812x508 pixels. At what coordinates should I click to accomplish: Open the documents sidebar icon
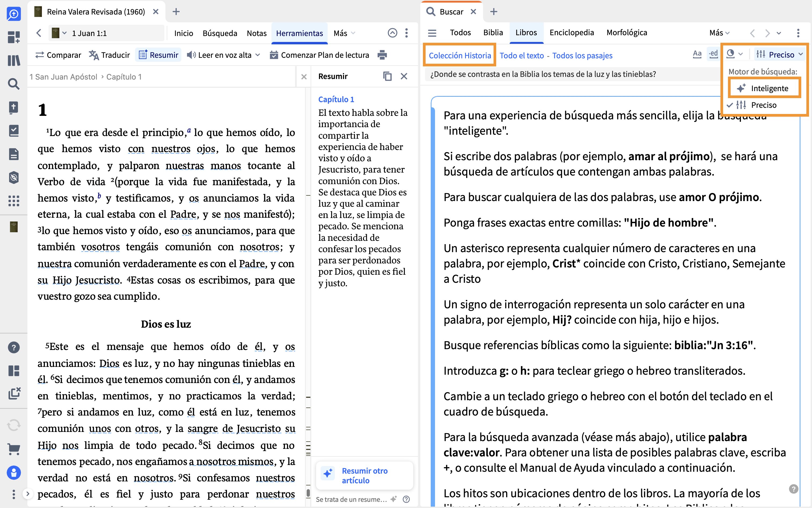click(x=14, y=154)
